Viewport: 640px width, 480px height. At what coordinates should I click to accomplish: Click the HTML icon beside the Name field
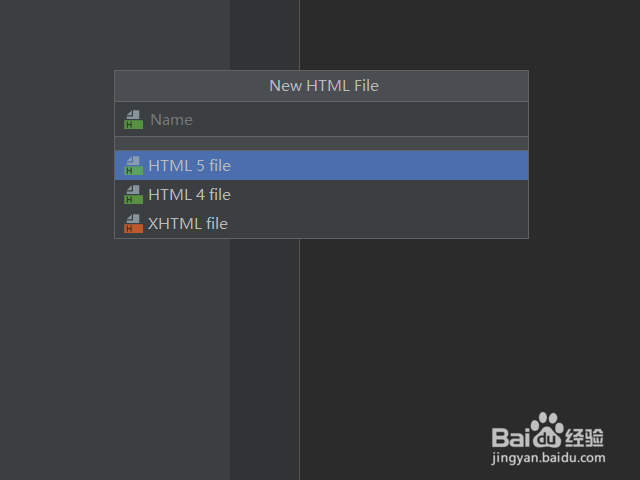[133, 120]
